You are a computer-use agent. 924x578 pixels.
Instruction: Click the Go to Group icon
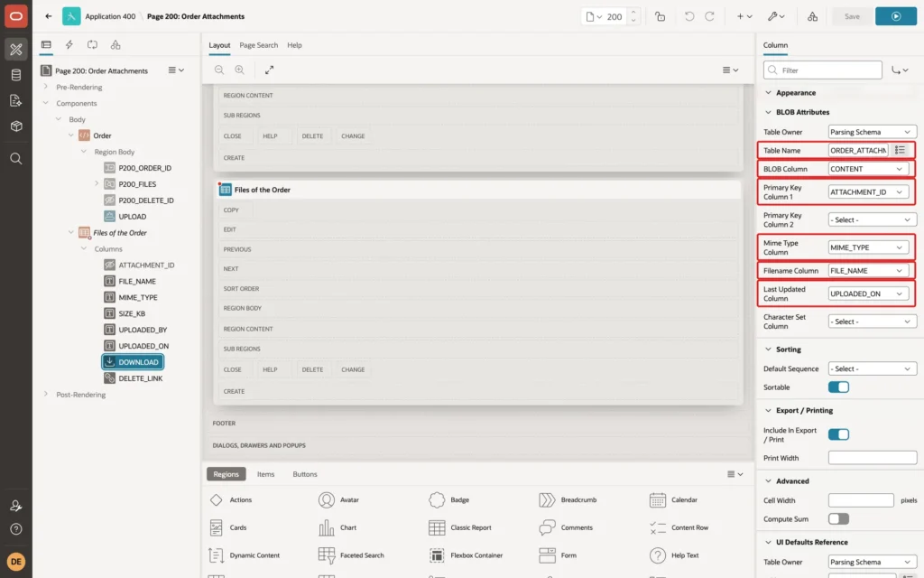(x=900, y=70)
